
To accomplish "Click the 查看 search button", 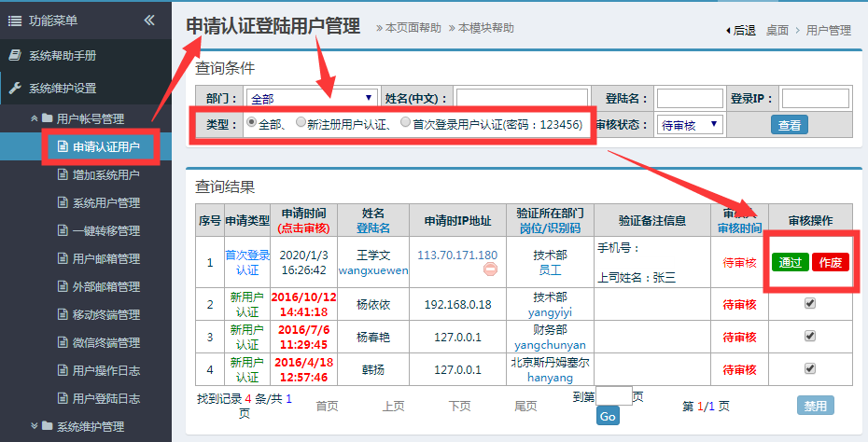I will [x=789, y=124].
